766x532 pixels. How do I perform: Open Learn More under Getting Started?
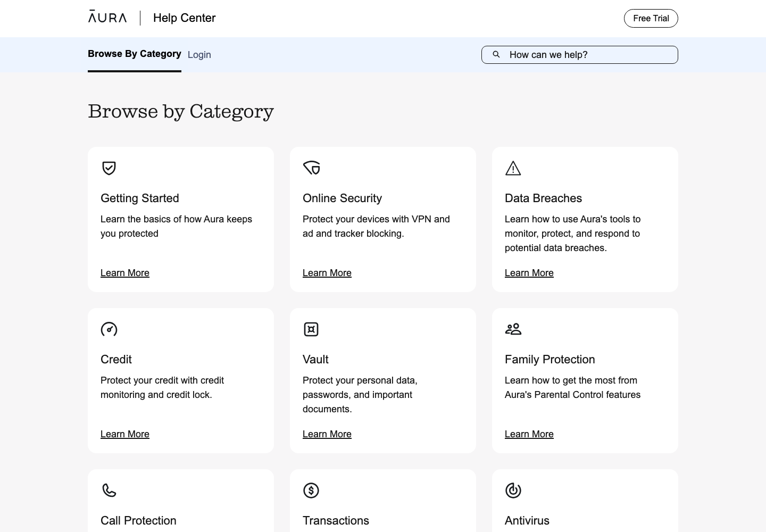point(125,273)
